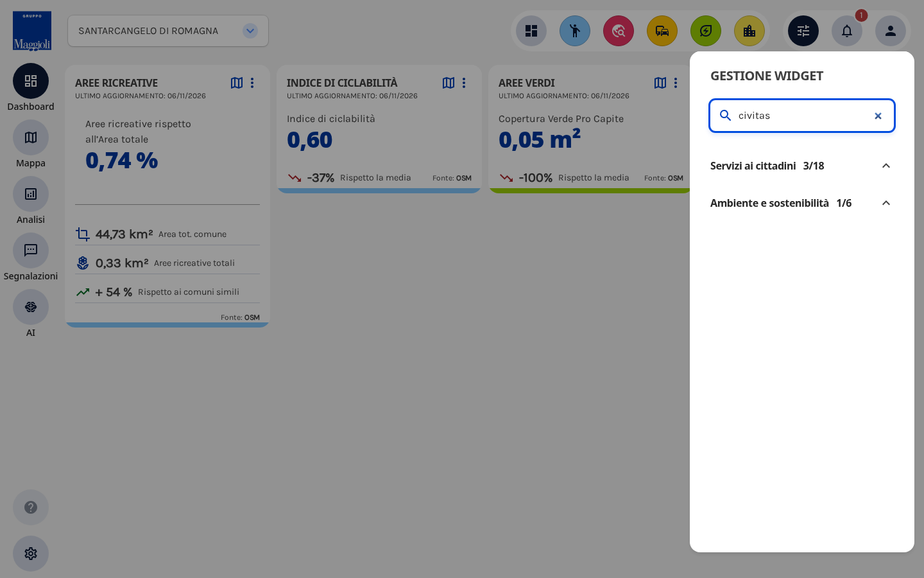Show Aree Ricreative widget on map
This screenshot has height=578, width=924.
point(237,83)
